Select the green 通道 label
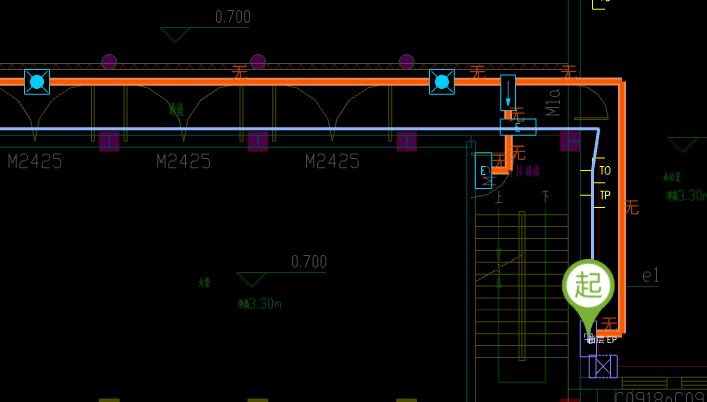Screen dimensions: 707x402 pyautogui.click(x=176, y=110)
